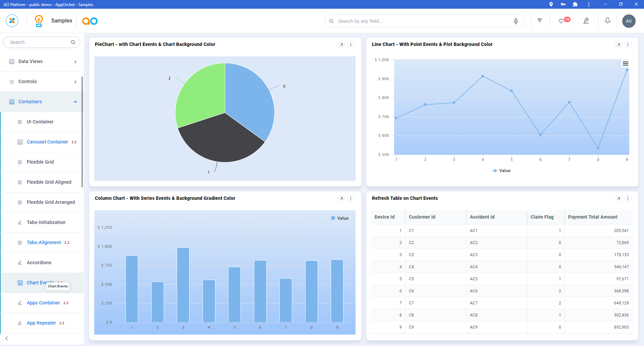
Task: Open the AU user avatar menu
Action: pyautogui.click(x=629, y=21)
